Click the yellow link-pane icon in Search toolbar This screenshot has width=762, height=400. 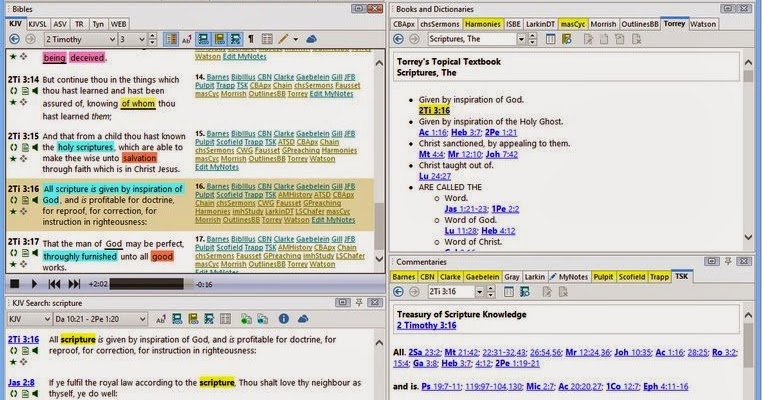click(193, 319)
